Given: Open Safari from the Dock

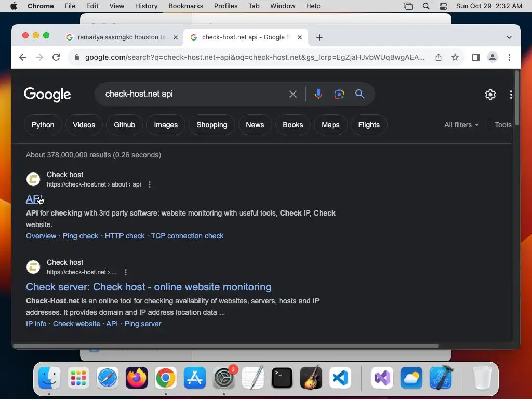Looking at the screenshot, I should 108,378.
